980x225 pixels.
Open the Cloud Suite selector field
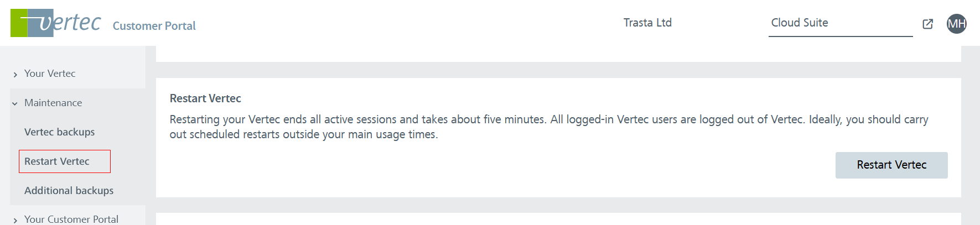840,23
